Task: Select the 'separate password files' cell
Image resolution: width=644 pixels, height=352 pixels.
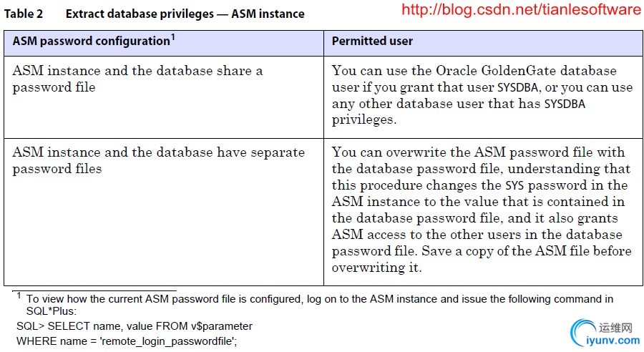Action: pyautogui.click(x=163, y=212)
